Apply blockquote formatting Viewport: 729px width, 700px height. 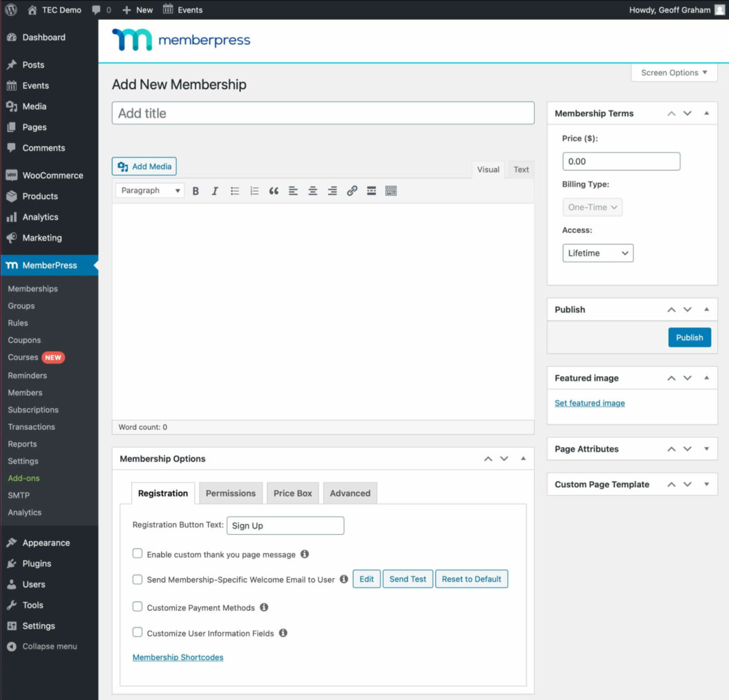(274, 191)
